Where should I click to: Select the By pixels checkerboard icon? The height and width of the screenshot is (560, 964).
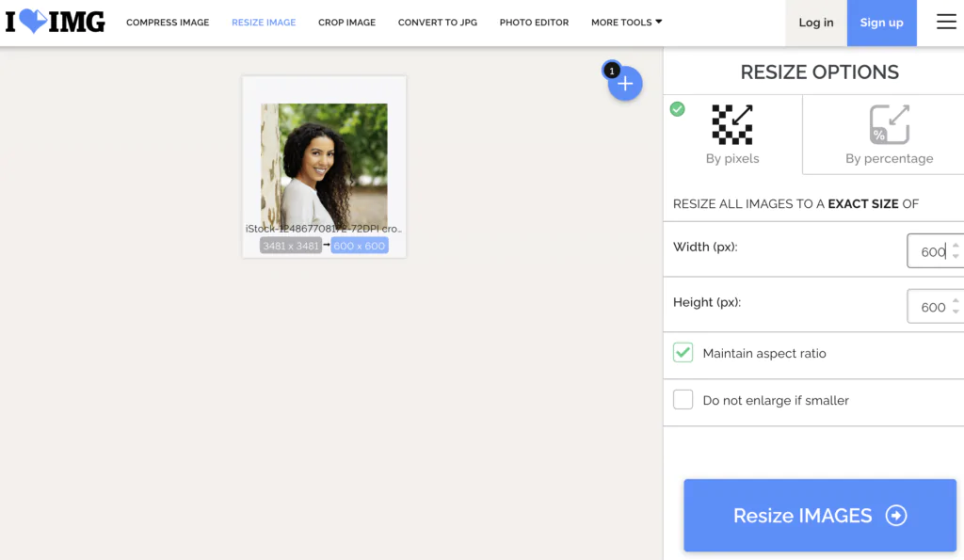coord(731,123)
